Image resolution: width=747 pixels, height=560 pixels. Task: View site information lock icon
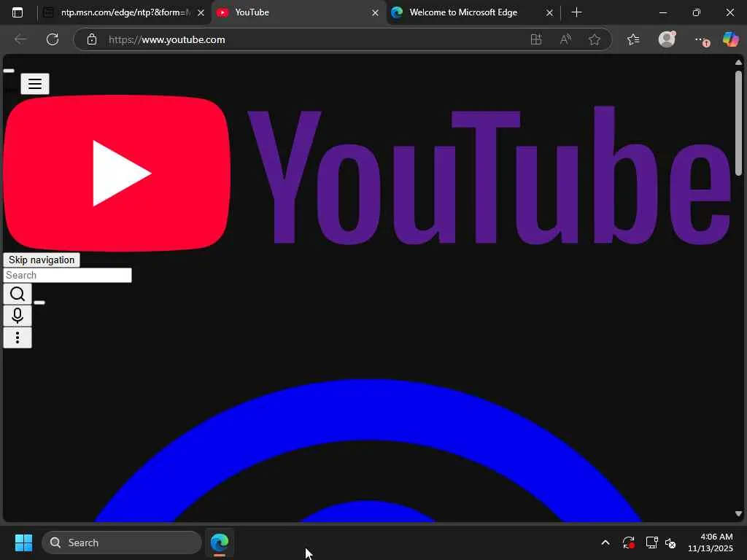tap(92, 39)
